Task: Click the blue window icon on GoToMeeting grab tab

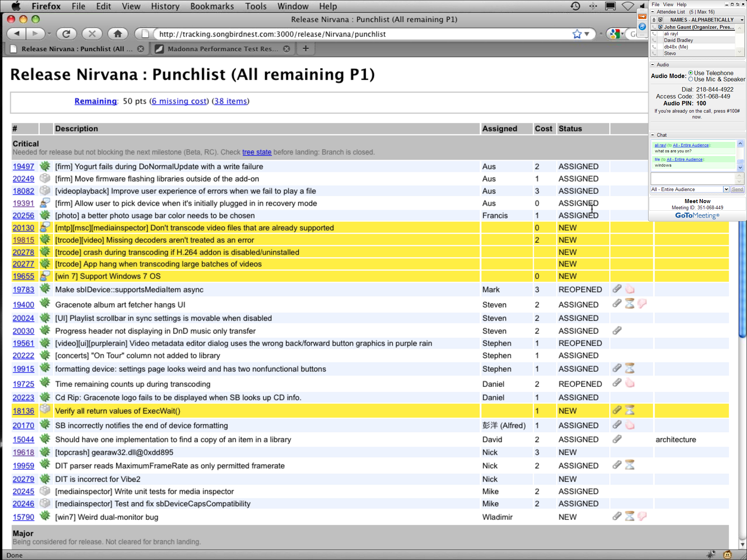Action: [642, 27]
